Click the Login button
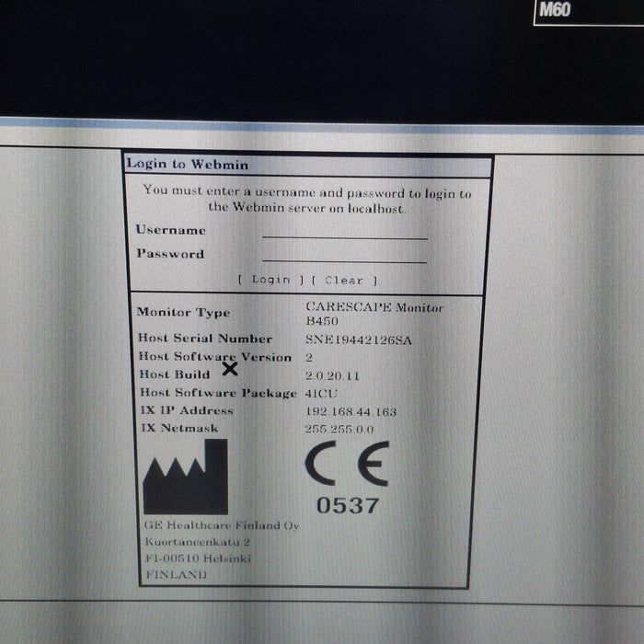 tap(271, 280)
